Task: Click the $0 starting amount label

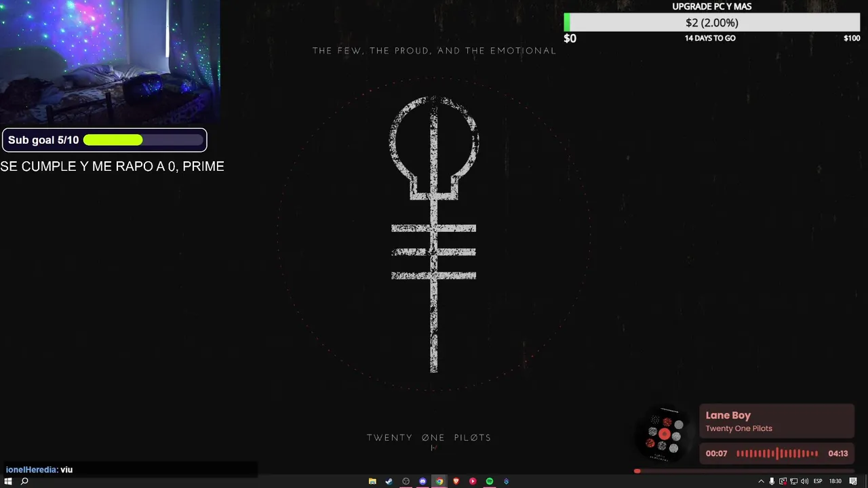Action: click(570, 39)
